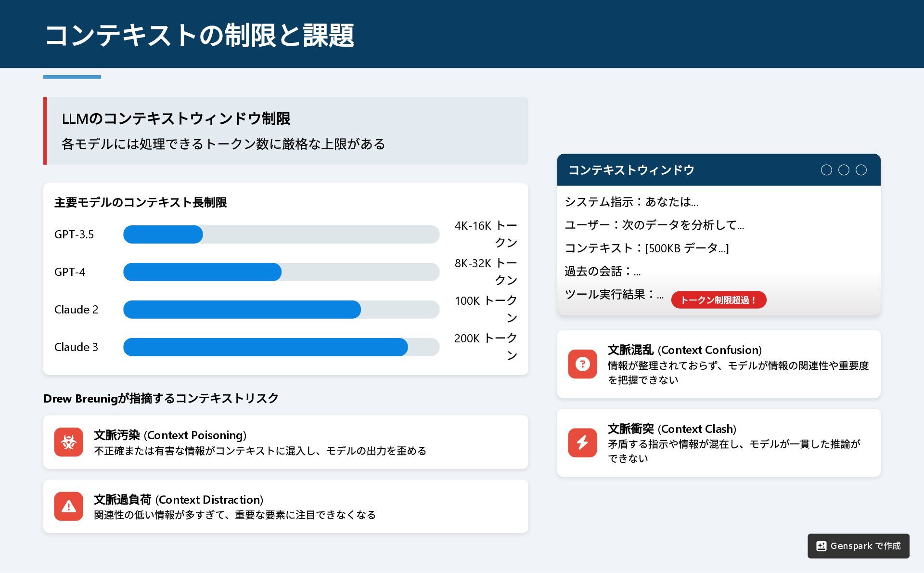Click the 'コンテキストの制限と課題' slide title
Image resolution: width=924 pixels, height=573 pixels.
pos(199,35)
